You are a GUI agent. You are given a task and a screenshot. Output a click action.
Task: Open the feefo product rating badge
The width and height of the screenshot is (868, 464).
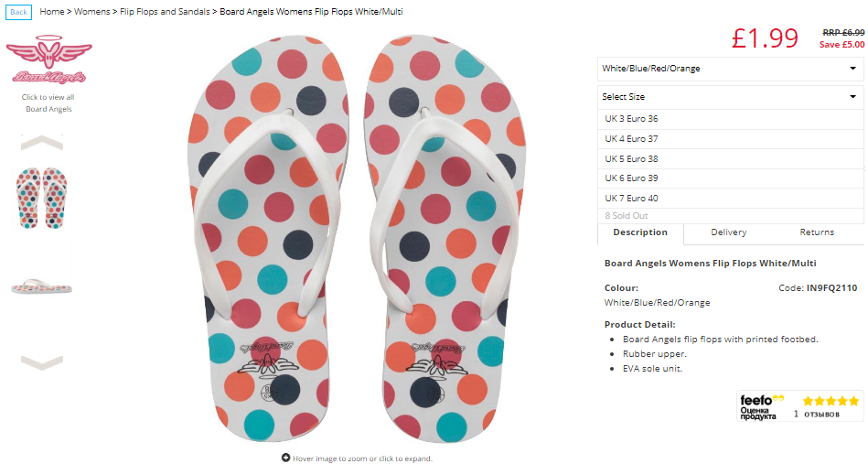pos(800,406)
